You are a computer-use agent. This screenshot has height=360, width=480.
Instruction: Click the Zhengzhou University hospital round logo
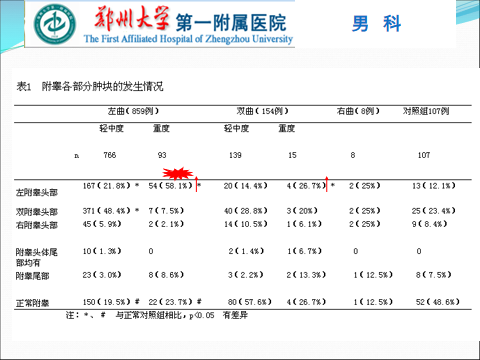click(x=55, y=24)
